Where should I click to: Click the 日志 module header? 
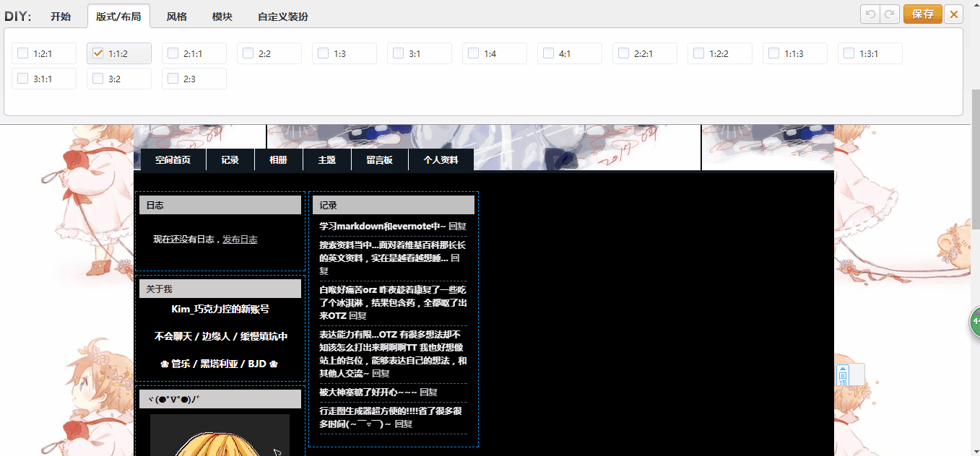coord(220,205)
